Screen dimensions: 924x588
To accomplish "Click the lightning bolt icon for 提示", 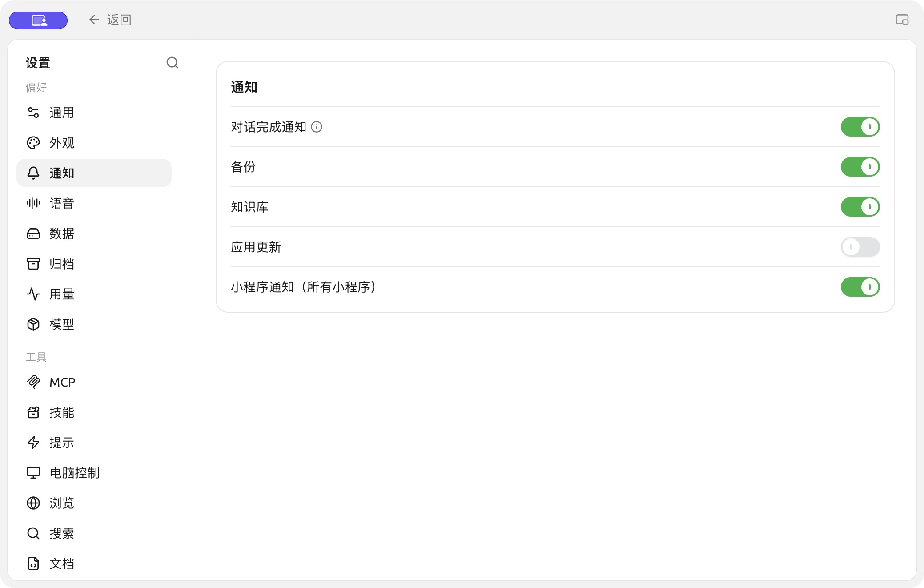I will point(33,443).
